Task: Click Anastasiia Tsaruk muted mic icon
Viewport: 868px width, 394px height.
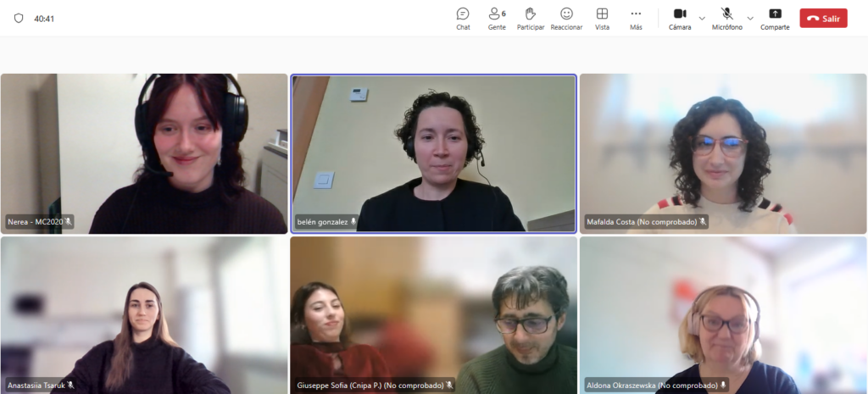Action: [x=71, y=385]
